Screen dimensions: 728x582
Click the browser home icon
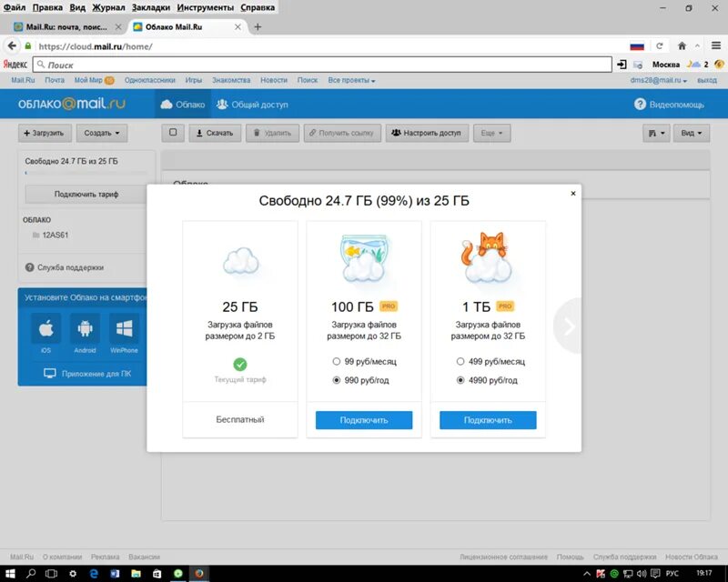pos(682,46)
